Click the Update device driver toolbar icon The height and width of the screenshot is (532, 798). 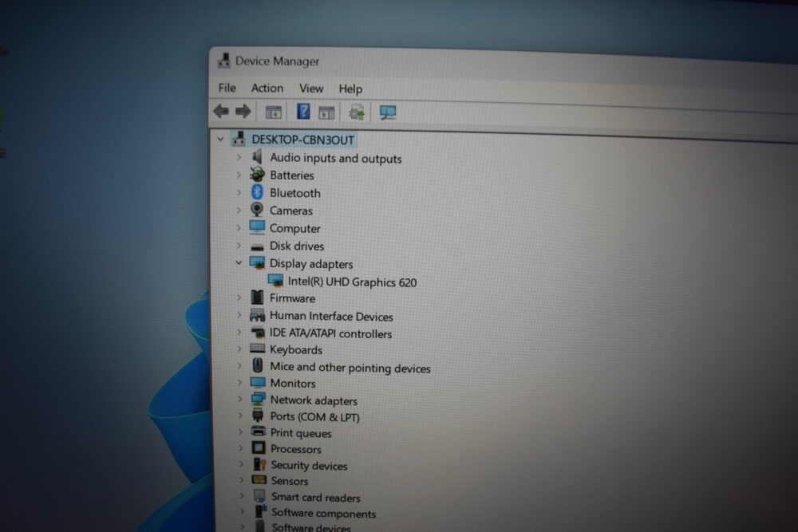click(357, 112)
